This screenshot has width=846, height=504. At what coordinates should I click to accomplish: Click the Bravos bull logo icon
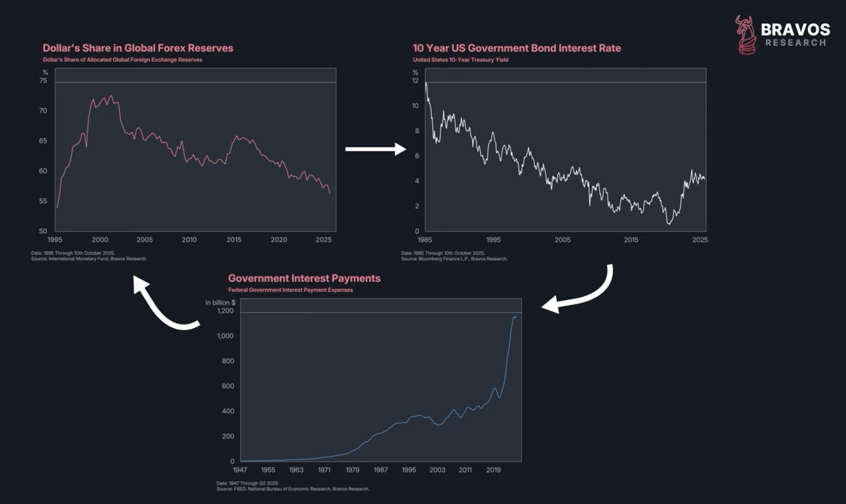point(746,35)
